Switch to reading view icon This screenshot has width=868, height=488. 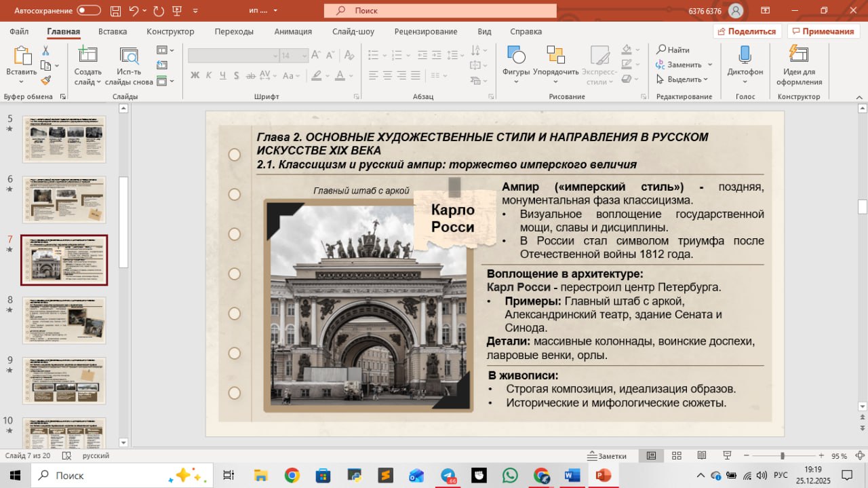point(702,455)
